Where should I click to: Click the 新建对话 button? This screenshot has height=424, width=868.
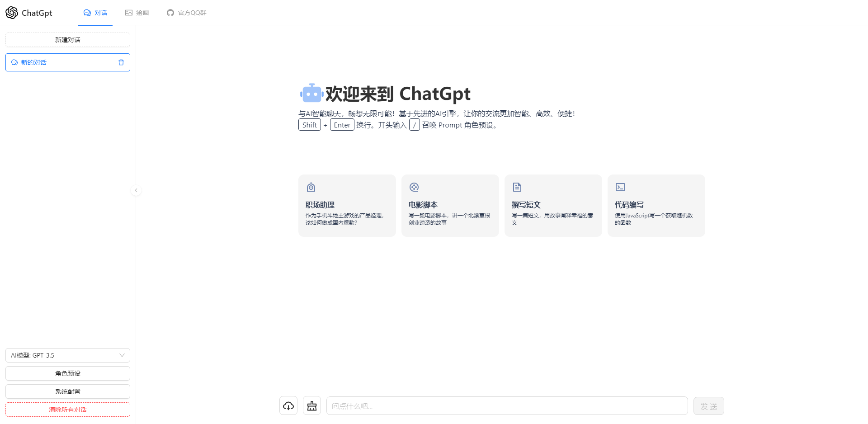point(67,40)
